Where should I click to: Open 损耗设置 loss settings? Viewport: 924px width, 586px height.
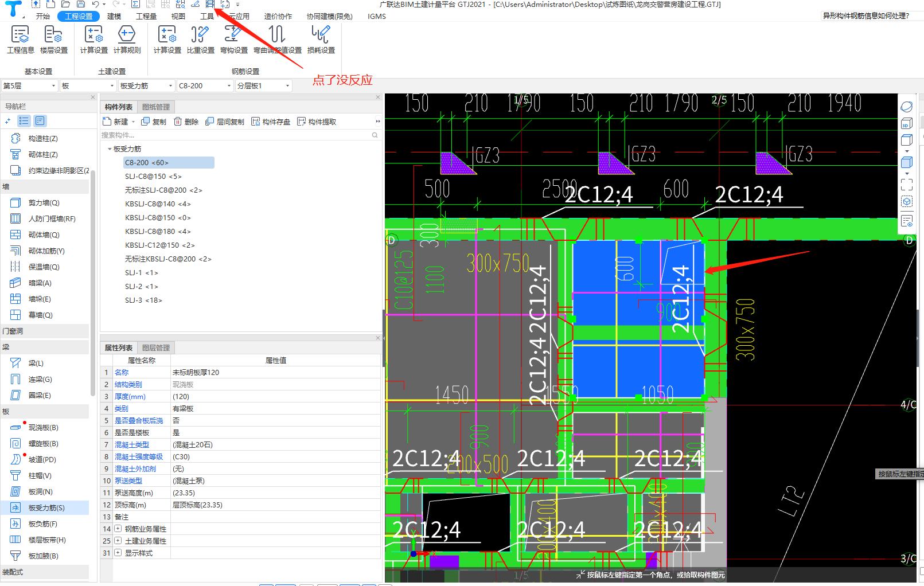click(x=321, y=40)
